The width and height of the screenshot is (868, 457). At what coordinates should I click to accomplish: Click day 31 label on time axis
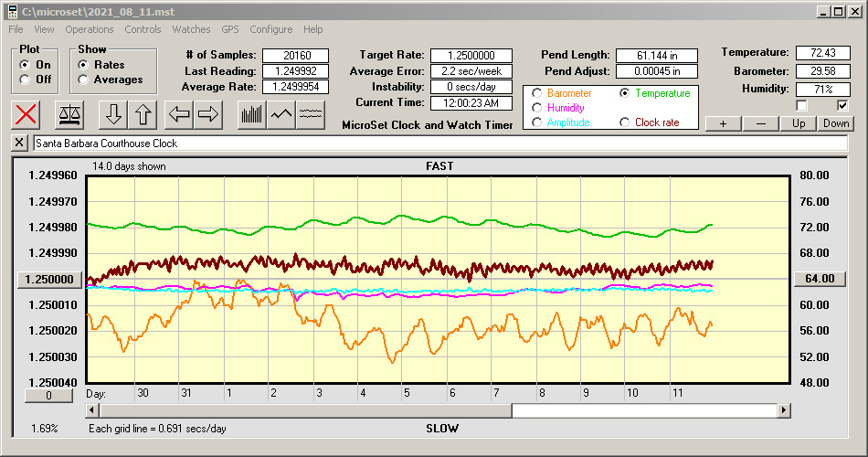pyautogui.click(x=186, y=393)
